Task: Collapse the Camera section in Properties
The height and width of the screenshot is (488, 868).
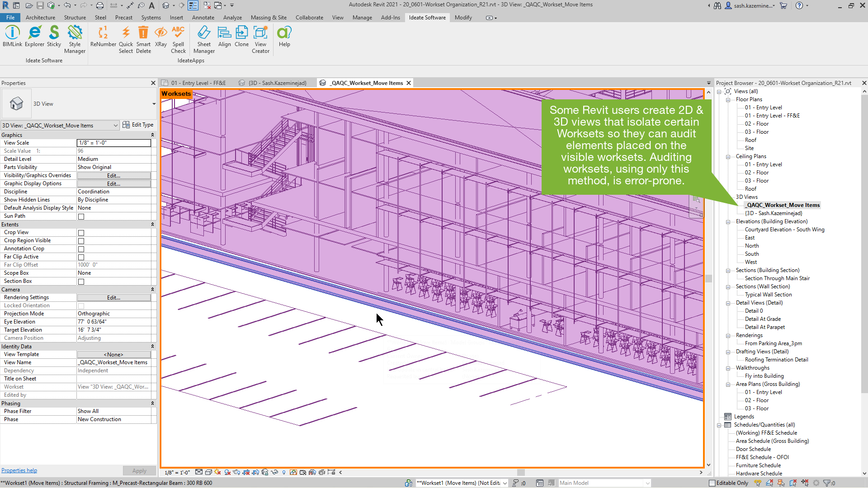Action: pos(153,289)
